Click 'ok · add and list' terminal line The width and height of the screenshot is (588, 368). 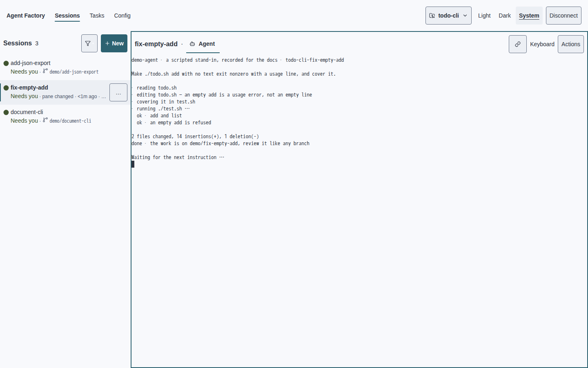click(159, 116)
